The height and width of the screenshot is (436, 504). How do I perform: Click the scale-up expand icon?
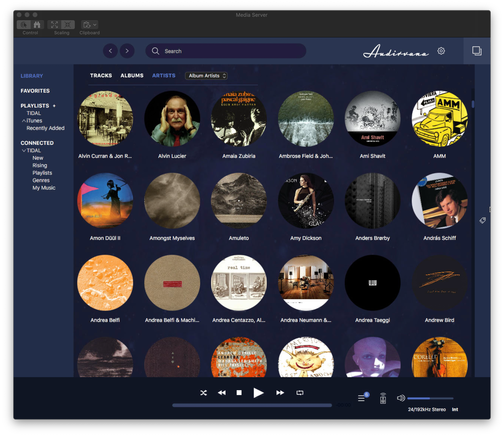54,25
